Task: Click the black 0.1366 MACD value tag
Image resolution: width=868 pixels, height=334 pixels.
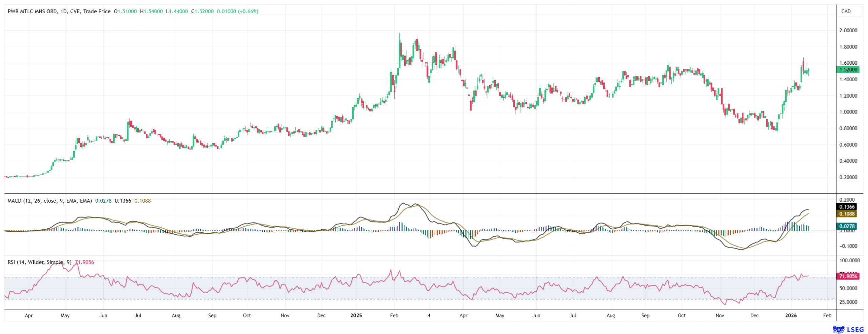Action: (x=847, y=207)
